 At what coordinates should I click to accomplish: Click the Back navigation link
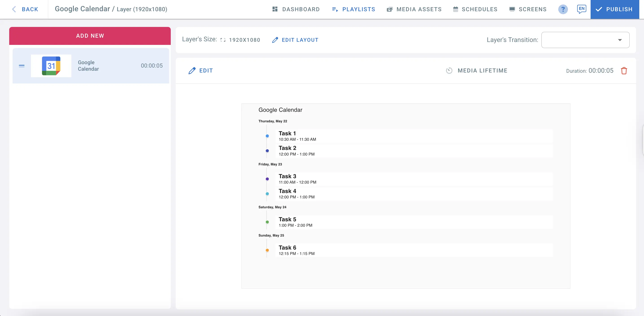click(x=25, y=9)
